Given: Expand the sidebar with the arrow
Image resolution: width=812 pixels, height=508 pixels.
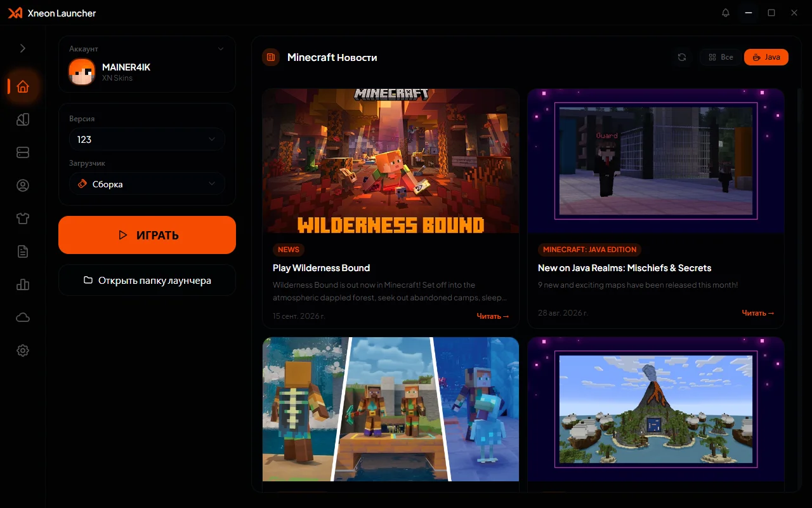Looking at the screenshot, I should [x=23, y=48].
